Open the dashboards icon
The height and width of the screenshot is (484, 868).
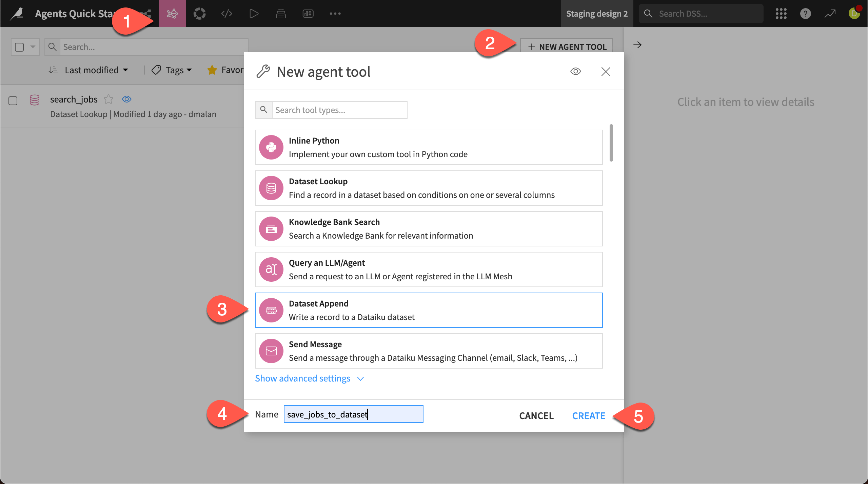(x=308, y=14)
